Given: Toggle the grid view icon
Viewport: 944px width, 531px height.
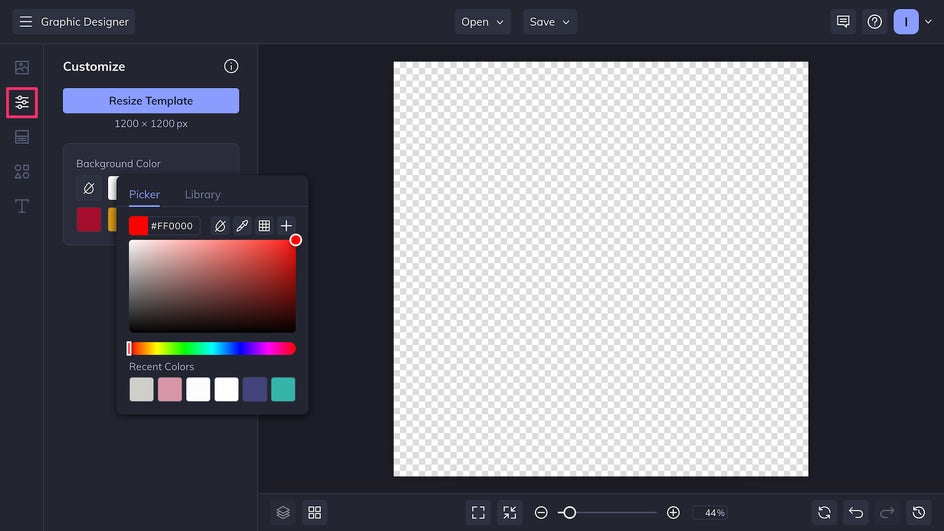Looking at the screenshot, I should (315, 512).
